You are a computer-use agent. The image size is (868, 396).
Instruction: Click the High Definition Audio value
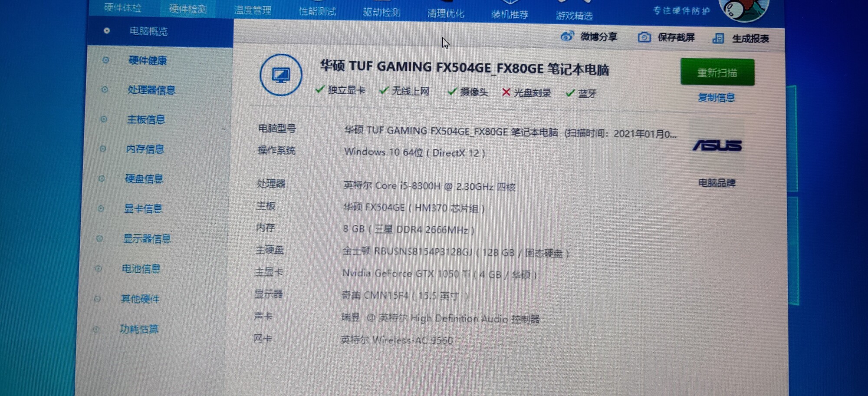pos(441,318)
